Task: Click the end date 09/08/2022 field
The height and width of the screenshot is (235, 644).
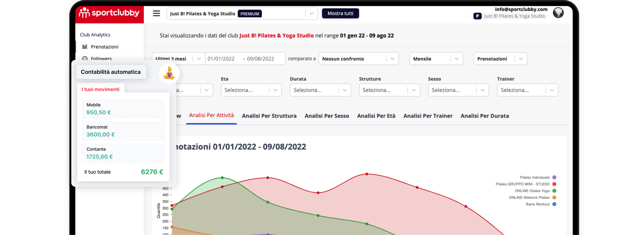Action: tap(260, 59)
